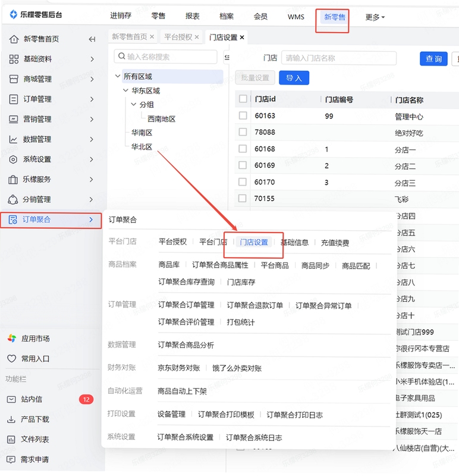The width and height of the screenshot is (459, 476).
Task: Expand the 订单管理 sidebar chevron
Action: click(92, 99)
